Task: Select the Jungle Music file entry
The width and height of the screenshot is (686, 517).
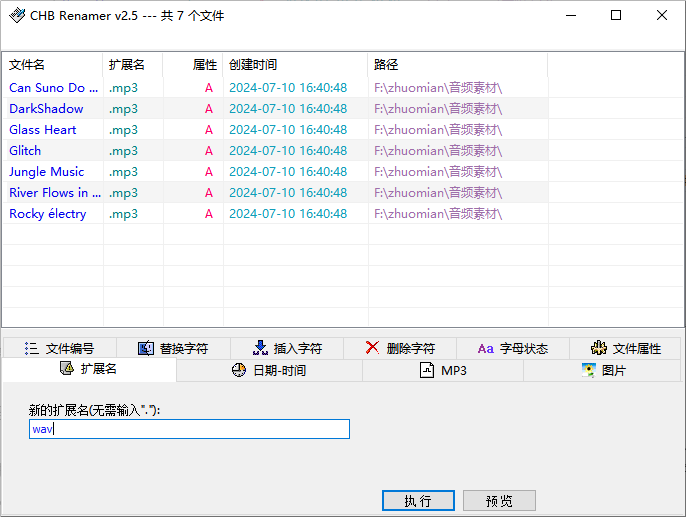Action: click(x=47, y=171)
